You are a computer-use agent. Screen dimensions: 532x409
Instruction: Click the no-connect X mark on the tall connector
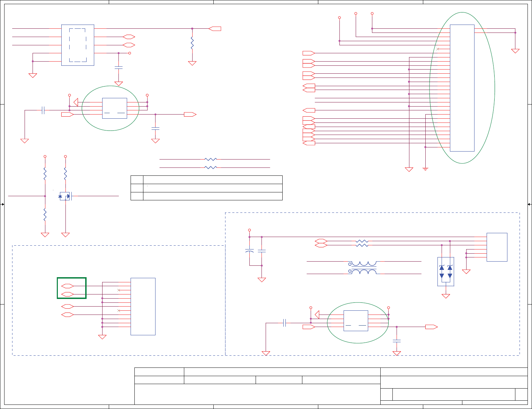click(437, 49)
